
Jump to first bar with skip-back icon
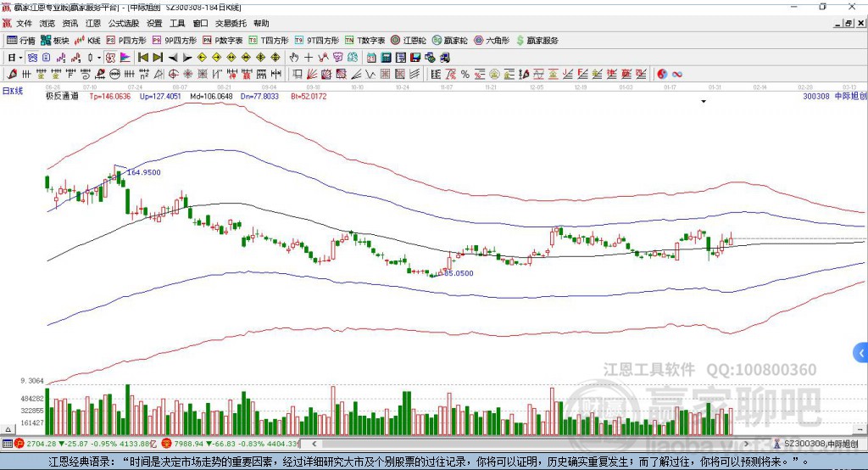[x=142, y=58]
